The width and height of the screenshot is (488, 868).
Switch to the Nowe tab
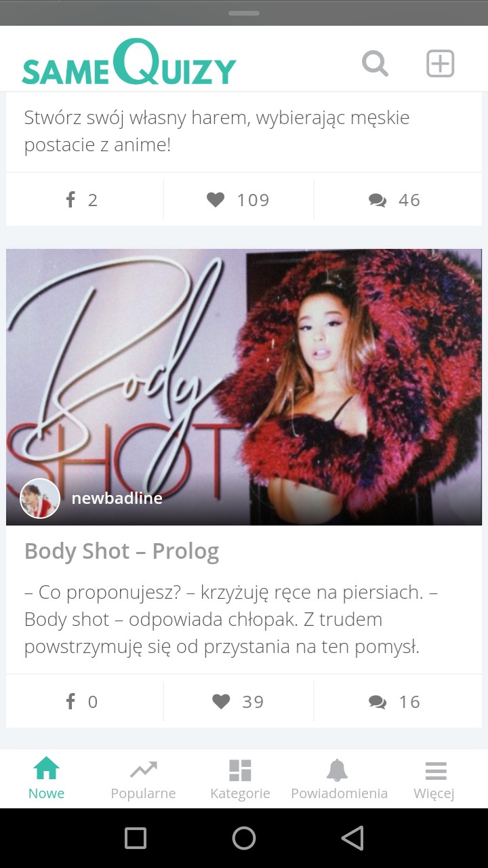click(47, 779)
